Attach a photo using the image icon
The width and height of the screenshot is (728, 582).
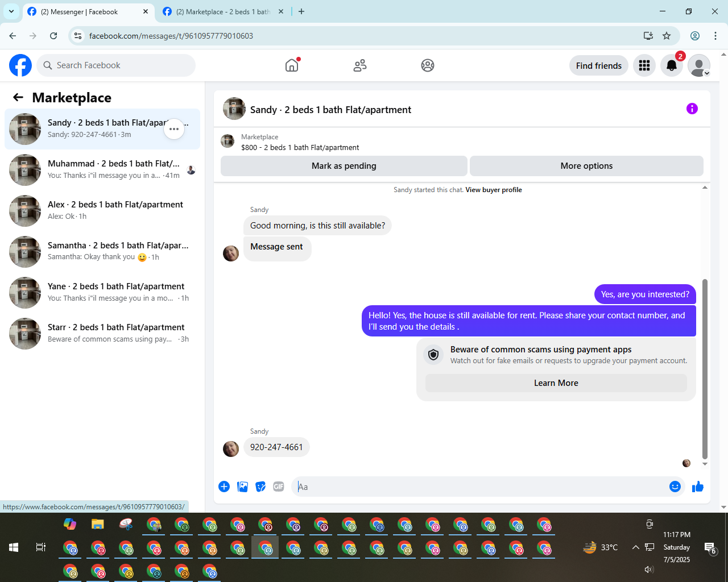tap(242, 487)
